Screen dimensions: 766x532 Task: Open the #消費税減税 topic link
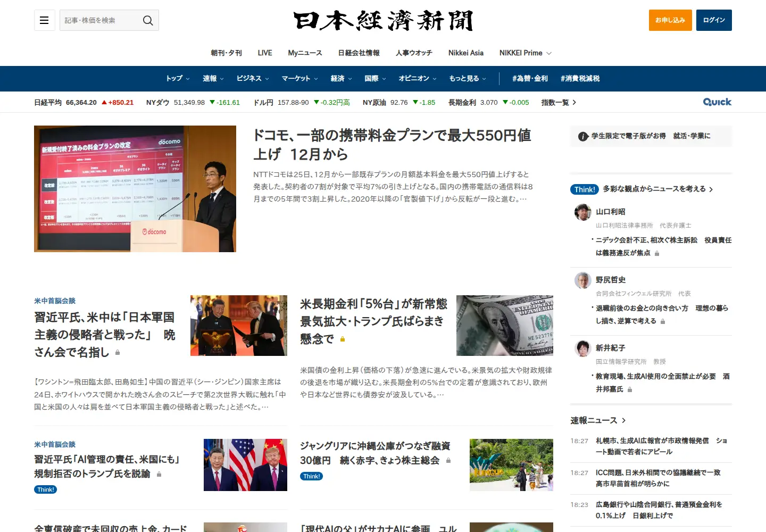click(580, 78)
